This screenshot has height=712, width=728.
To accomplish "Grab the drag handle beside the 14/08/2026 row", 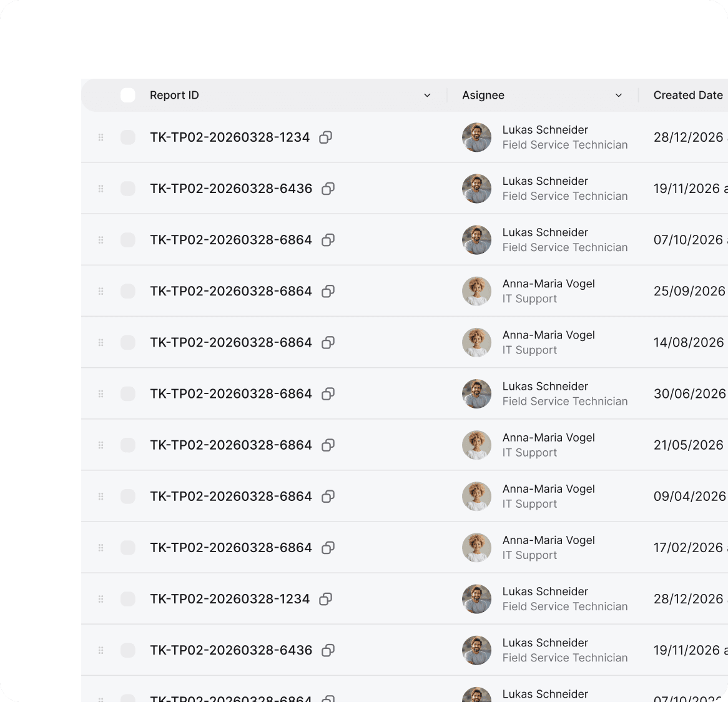I will (x=101, y=342).
